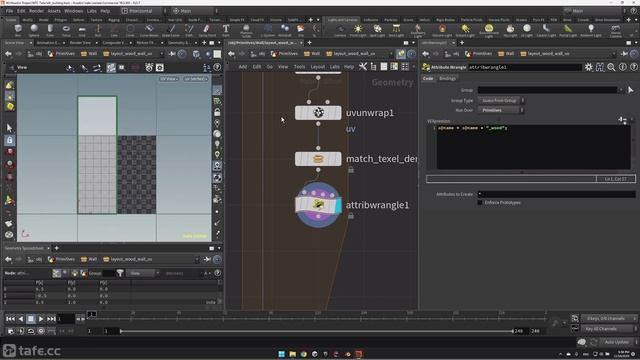The width and height of the screenshot is (640, 360).
Task: Create a Box from the shelf
Action: (x=18, y=30)
